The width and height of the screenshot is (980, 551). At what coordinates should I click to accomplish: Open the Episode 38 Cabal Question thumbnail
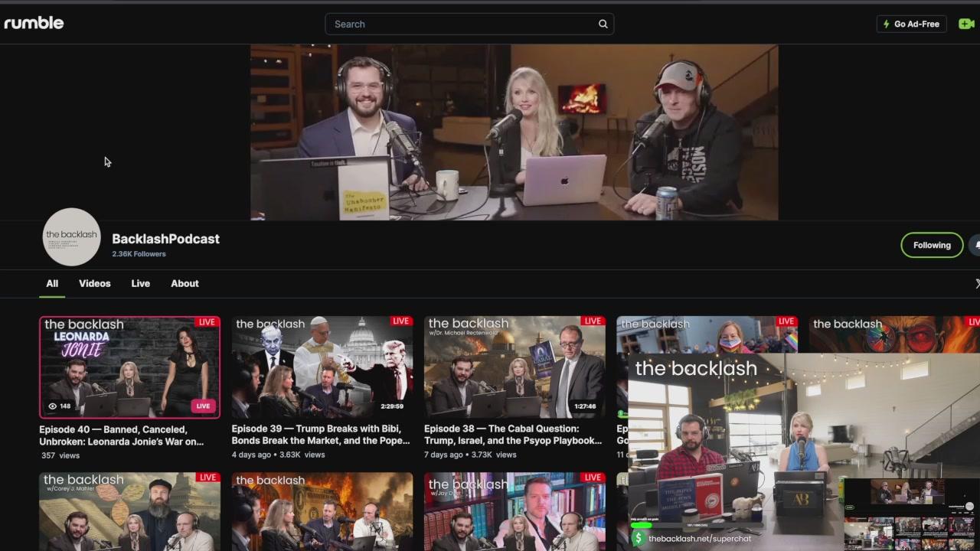tap(514, 367)
